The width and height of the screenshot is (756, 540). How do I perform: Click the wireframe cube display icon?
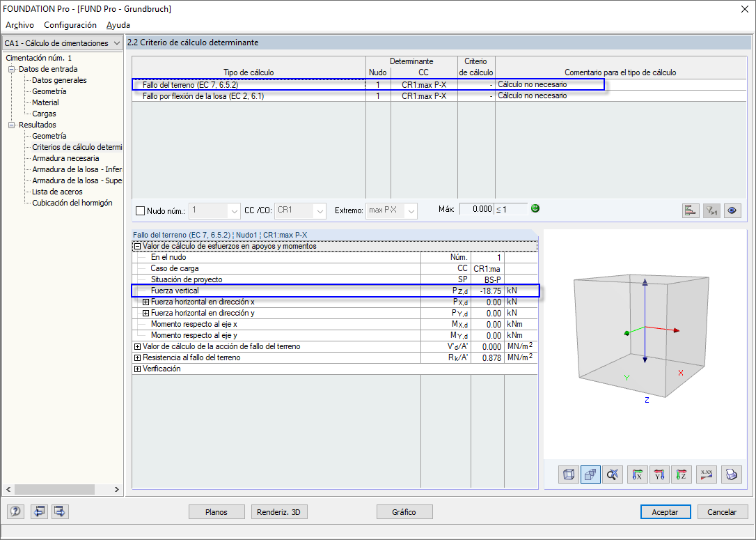569,475
